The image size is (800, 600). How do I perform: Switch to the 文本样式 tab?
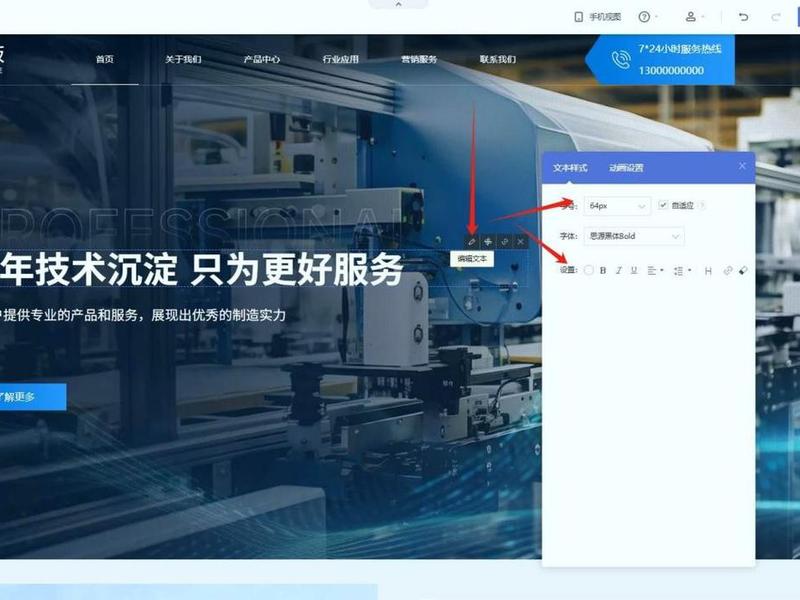[570, 168]
